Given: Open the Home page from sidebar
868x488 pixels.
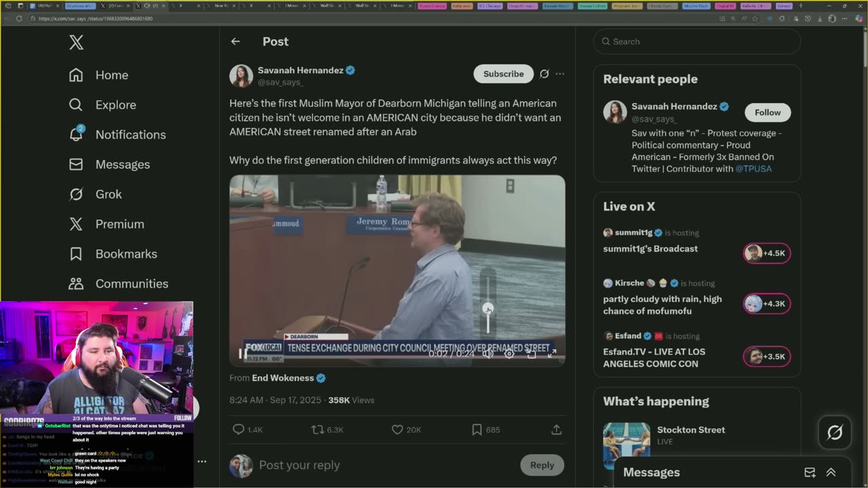Looking at the screenshot, I should (x=99, y=75).
